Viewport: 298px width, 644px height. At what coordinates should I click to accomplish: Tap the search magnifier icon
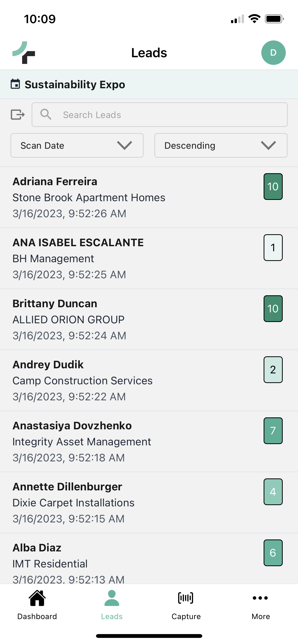pos(46,114)
